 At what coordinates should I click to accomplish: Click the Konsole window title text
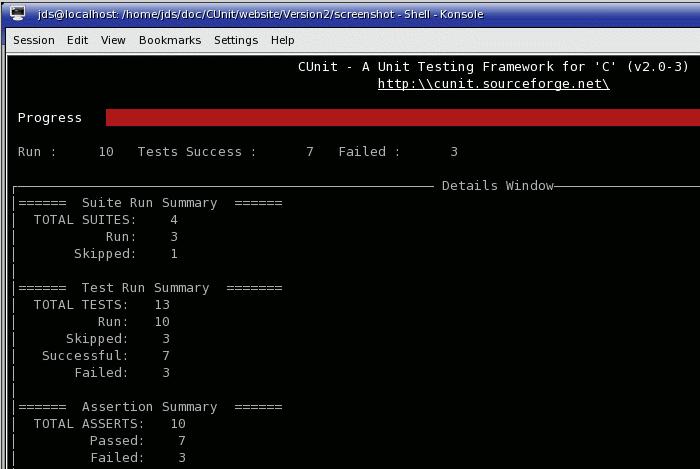point(260,14)
